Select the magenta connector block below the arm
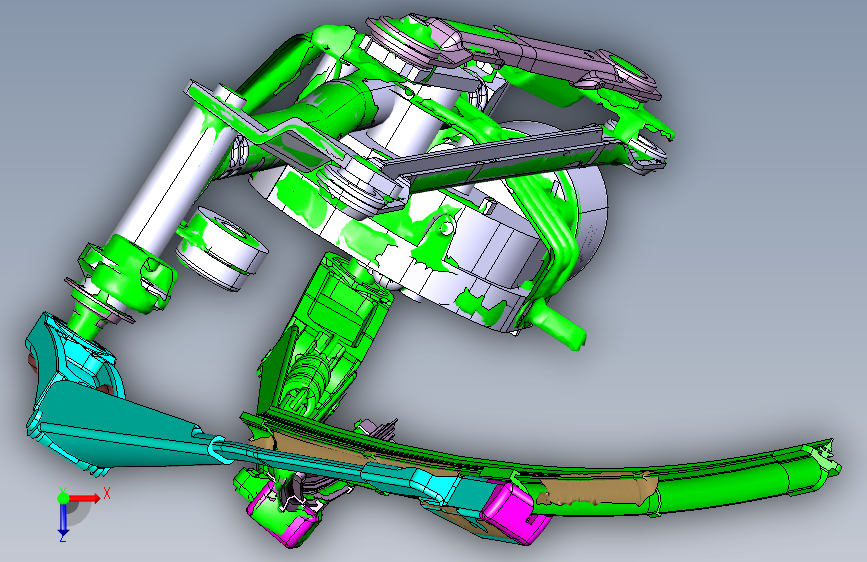The height and width of the screenshot is (562, 867). pyautogui.click(x=282, y=517)
